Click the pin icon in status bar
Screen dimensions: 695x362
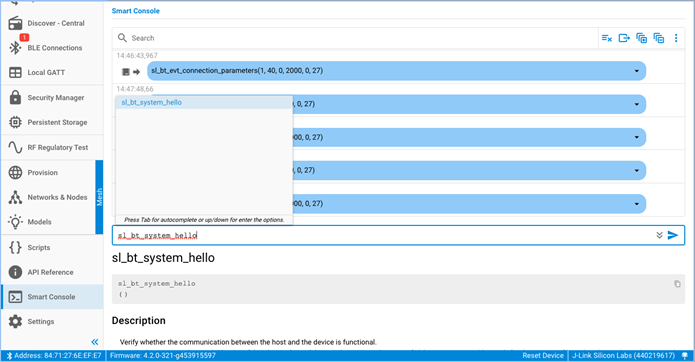coord(685,355)
